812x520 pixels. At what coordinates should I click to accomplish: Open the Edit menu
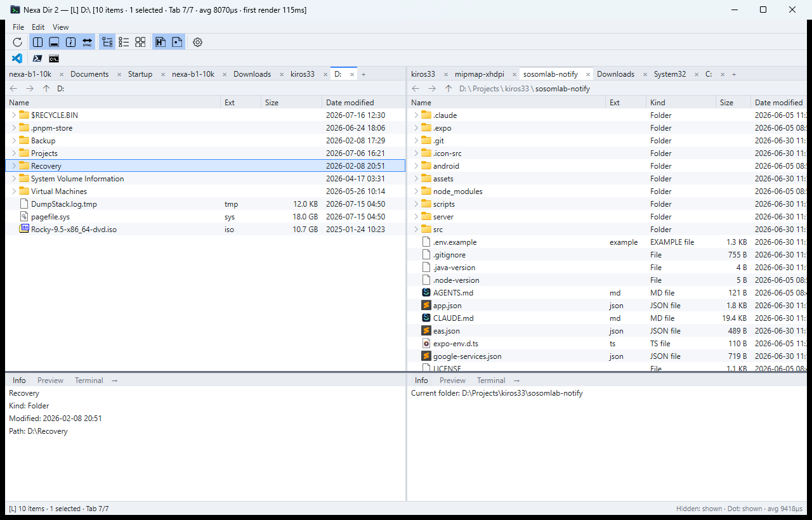(38, 27)
